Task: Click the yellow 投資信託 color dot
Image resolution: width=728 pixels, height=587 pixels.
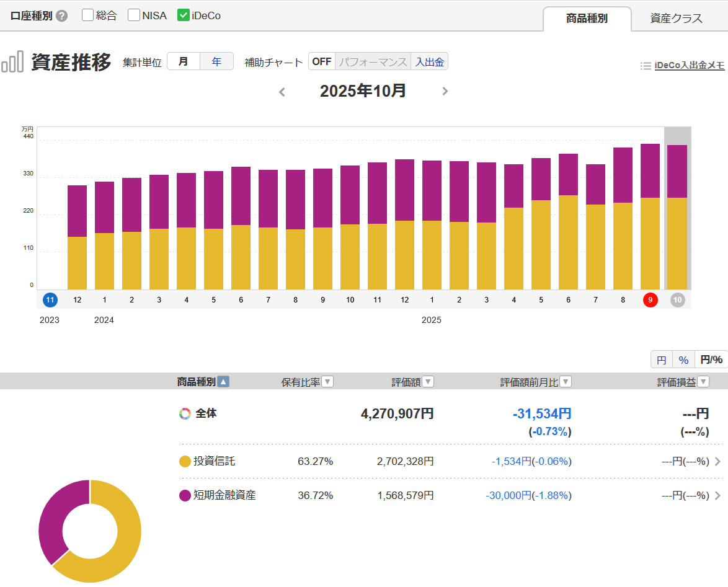Action: [x=185, y=461]
